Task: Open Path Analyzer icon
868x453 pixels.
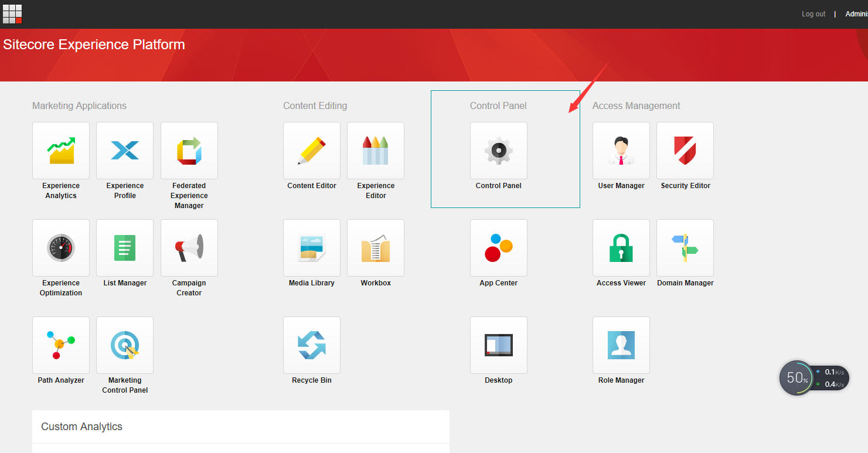Action: click(x=61, y=345)
